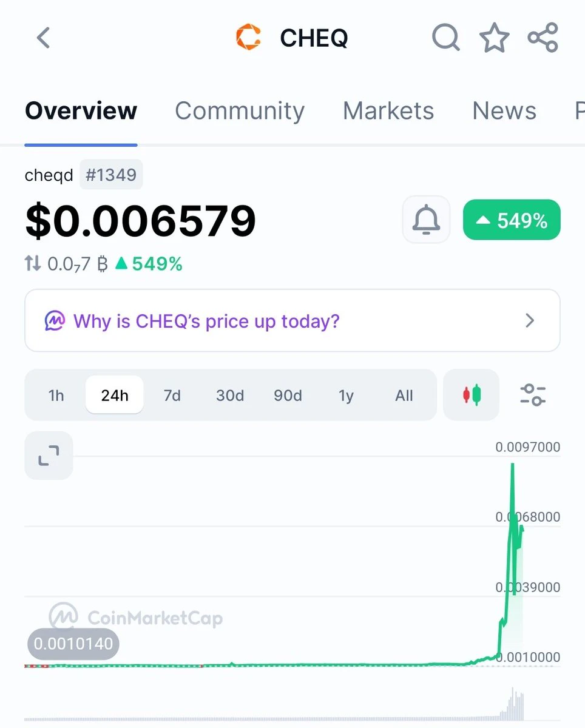The image size is (585, 728).
Task: Open search with the magnifier icon
Action: click(446, 38)
